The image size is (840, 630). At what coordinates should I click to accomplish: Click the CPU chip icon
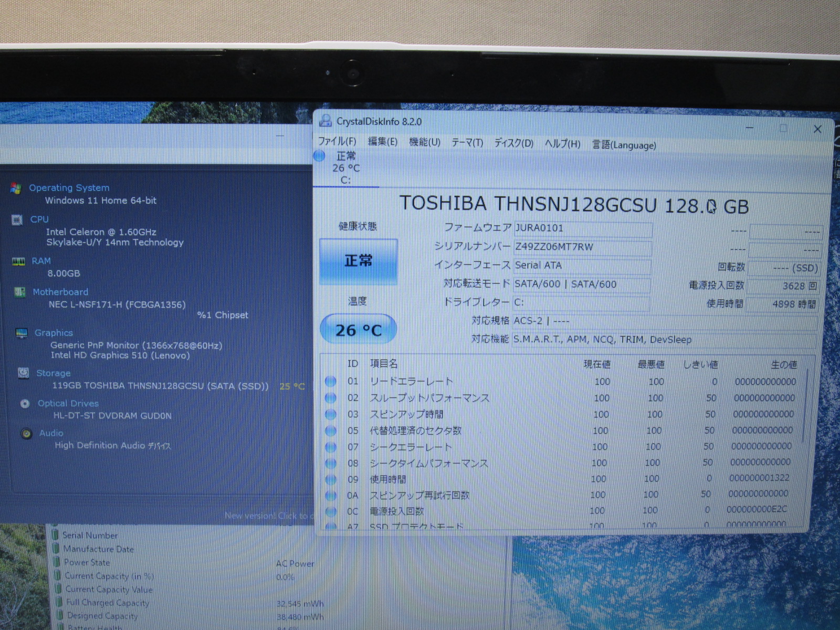[17, 220]
